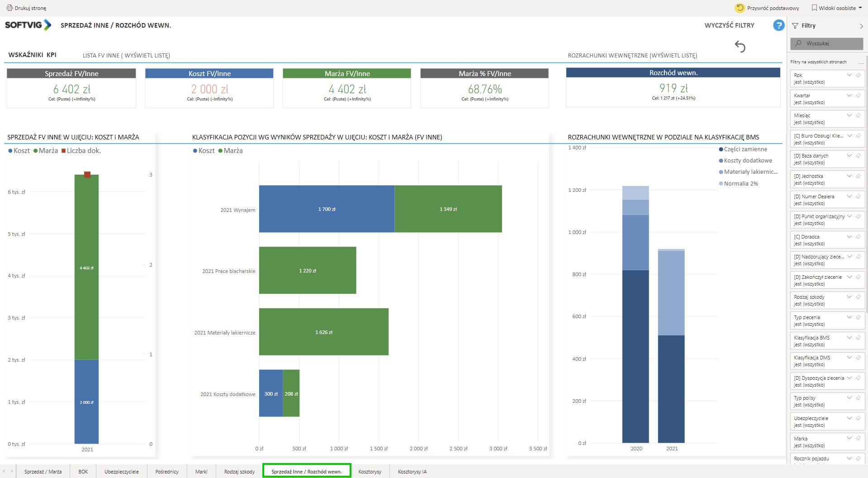The height and width of the screenshot is (478, 868).
Task: Click the eraser icon on the Marka filter
Action: 858,438
